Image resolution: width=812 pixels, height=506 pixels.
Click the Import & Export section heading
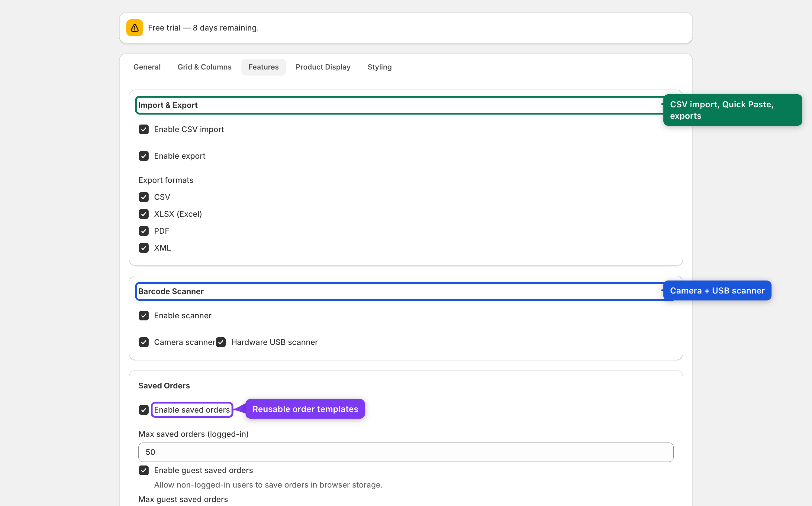[x=168, y=105]
